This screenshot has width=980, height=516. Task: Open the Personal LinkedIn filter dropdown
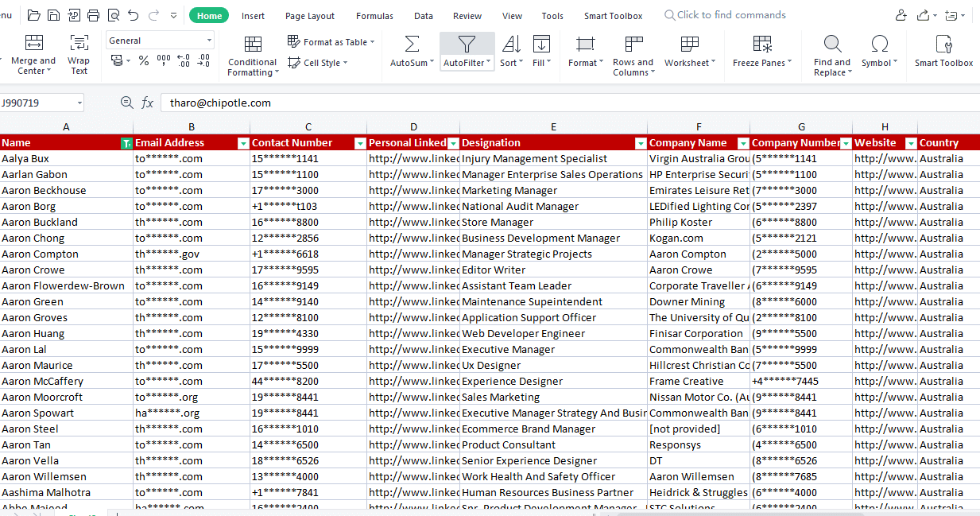pos(453,143)
